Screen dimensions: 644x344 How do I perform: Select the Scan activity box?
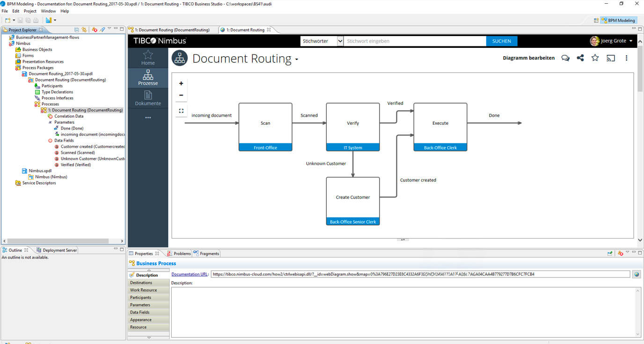tap(265, 127)
